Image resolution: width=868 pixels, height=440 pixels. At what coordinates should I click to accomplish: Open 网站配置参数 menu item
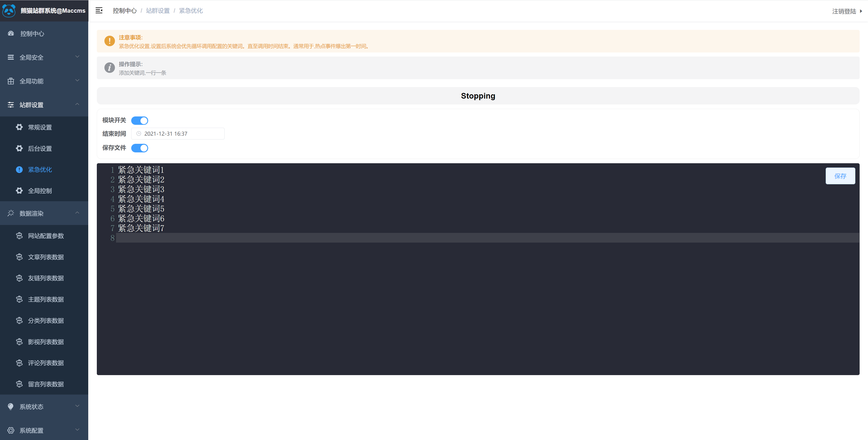[46, 236]
